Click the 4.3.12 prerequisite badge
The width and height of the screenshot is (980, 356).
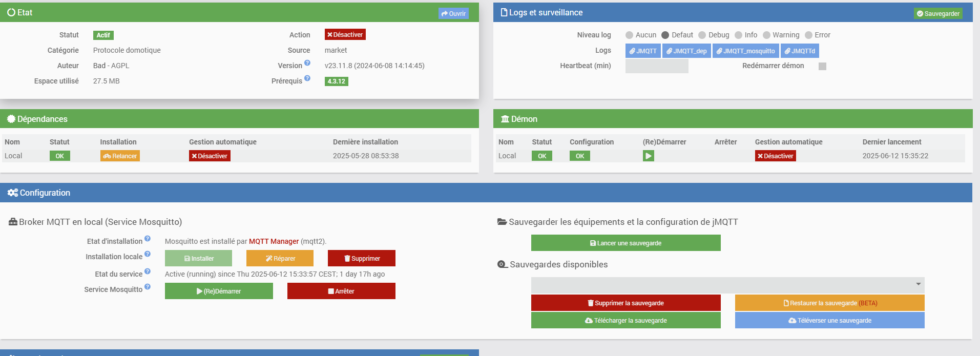[x=337, y=81]
